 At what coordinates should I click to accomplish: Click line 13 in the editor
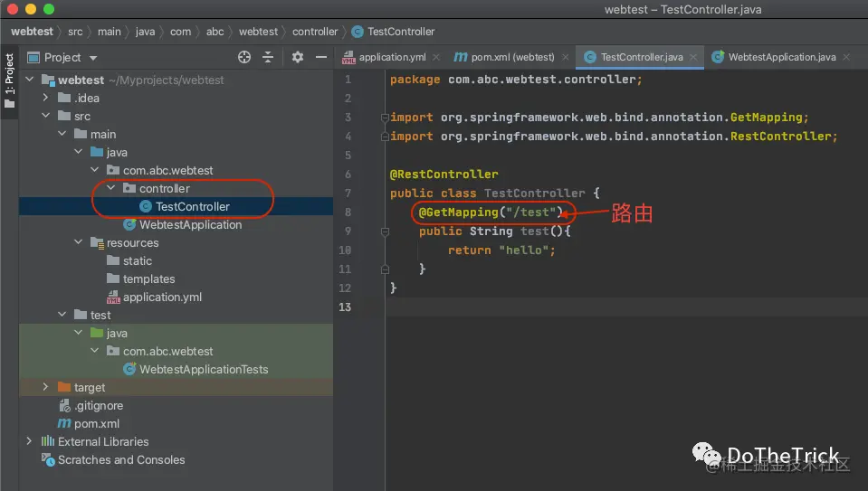coord(626,307)
